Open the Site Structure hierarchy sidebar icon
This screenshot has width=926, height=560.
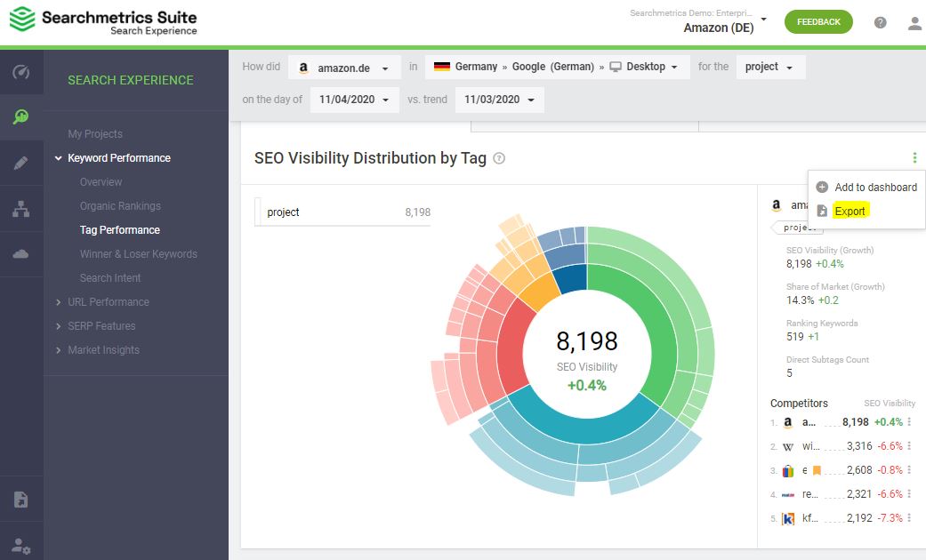click(x=21, y=208)
